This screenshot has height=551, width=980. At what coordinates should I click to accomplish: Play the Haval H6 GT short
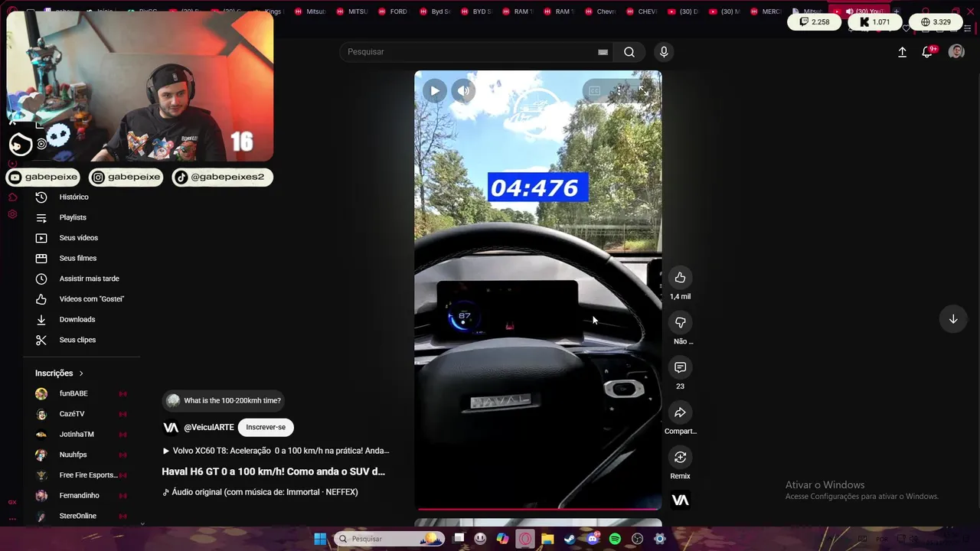click(435, 91)
